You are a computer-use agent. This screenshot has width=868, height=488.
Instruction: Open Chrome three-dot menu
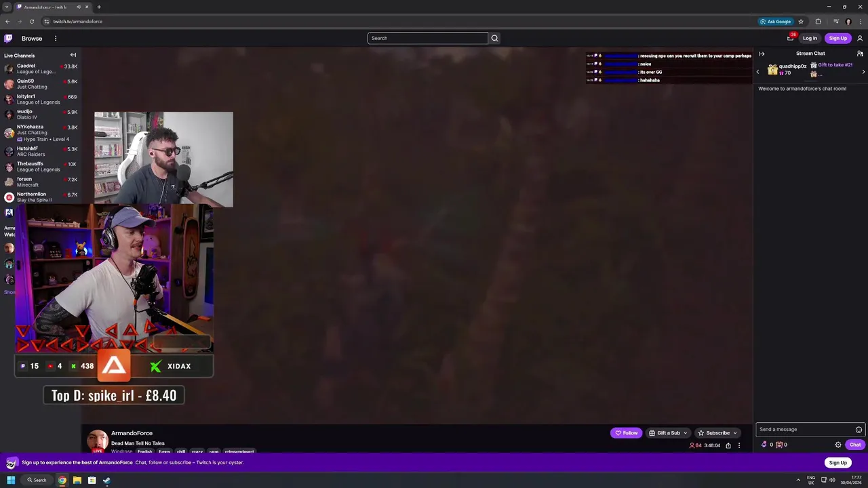pyautogui.click(x=860, y=22)
